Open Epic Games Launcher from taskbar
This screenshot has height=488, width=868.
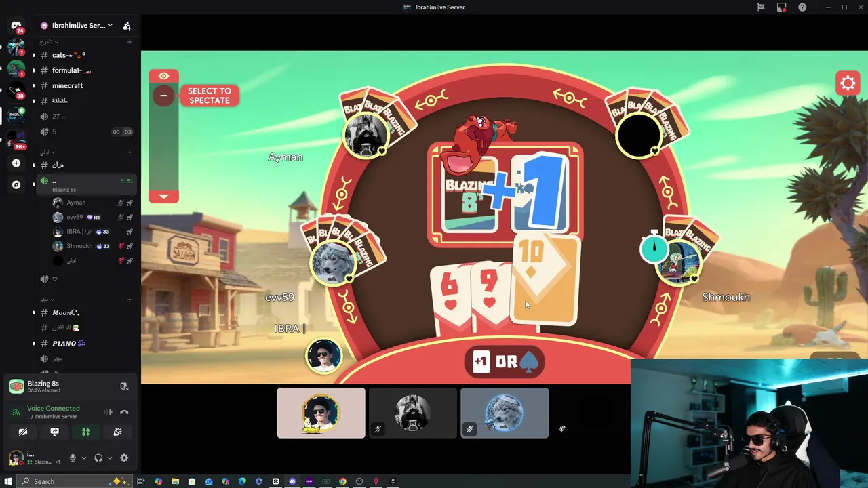tap(393, 481)
